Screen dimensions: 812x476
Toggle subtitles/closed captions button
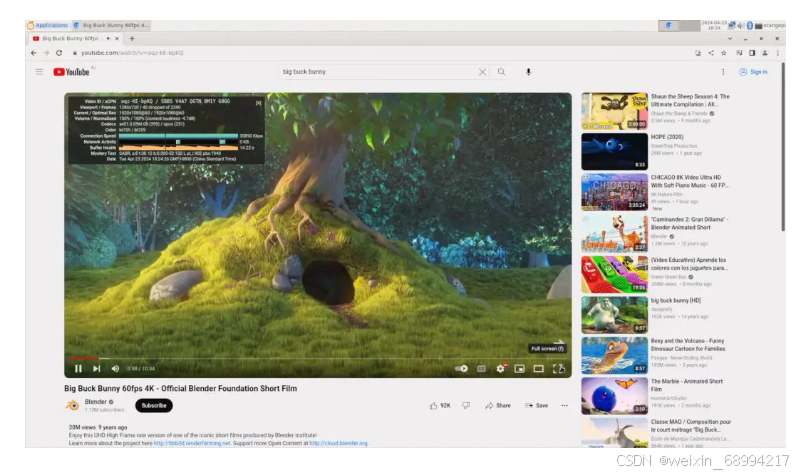pyautogui.click(x=481, y=369)
